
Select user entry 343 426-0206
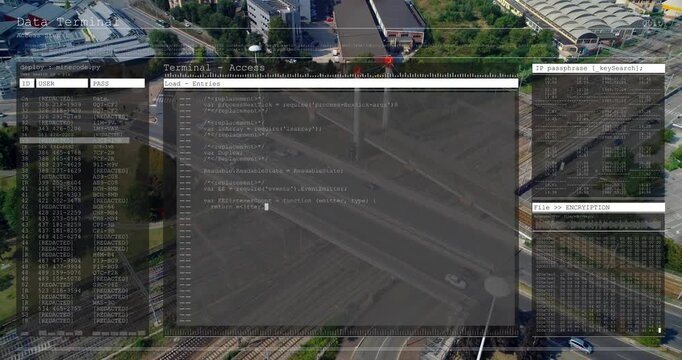tap(60, 129)
